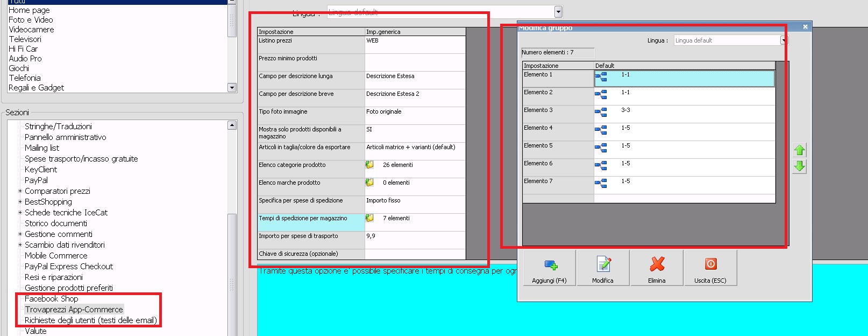Click Sezioni list scroll up arrow
This screenshot has width=868, height=336.
(232, 125)
